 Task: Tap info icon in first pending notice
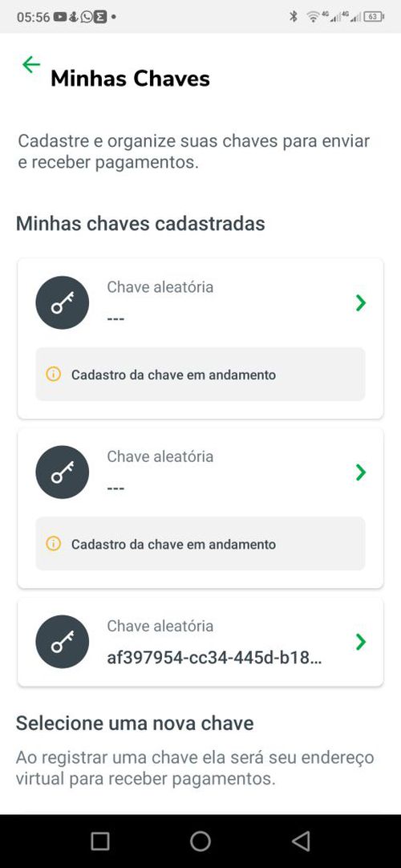click(x=53, y=374)
